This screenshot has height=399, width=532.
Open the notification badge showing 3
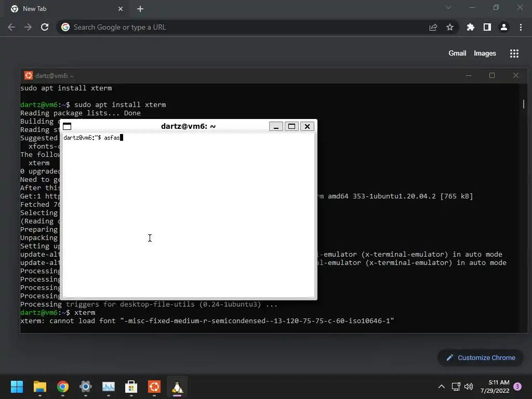coord(518,387)
